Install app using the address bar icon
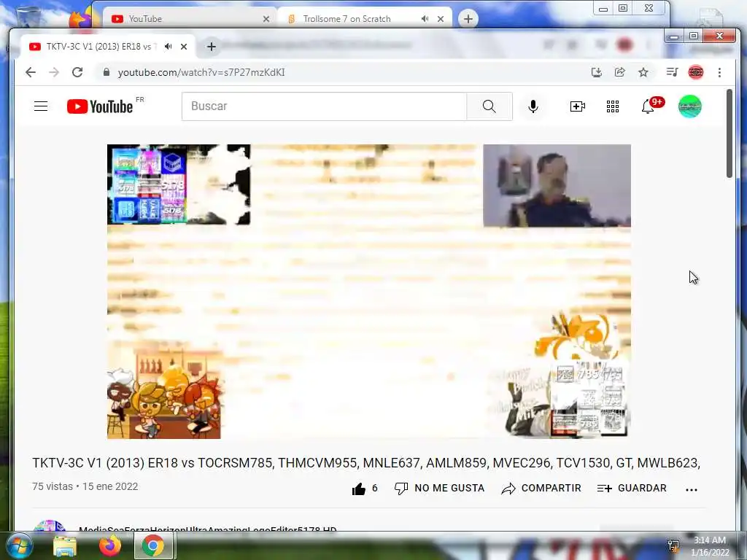This screenshot has height=560, width=747. pos(596,72)
